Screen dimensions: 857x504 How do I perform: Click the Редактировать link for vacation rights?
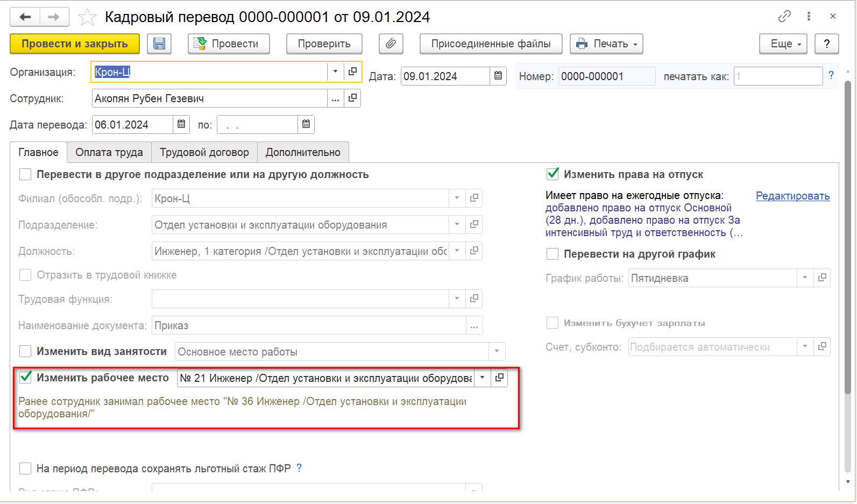click(x=792, y=196)
